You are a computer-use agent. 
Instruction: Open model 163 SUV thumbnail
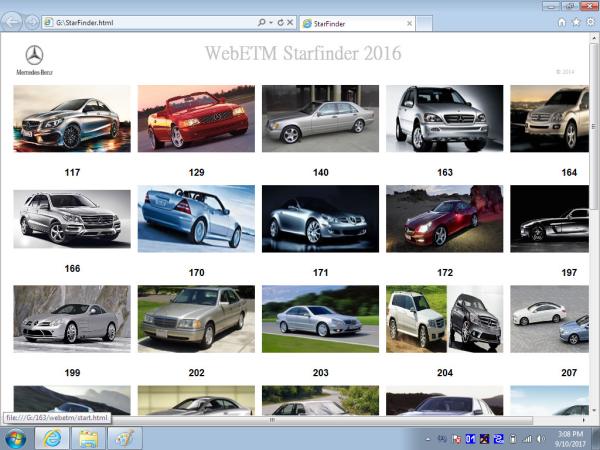pos(445,119)
